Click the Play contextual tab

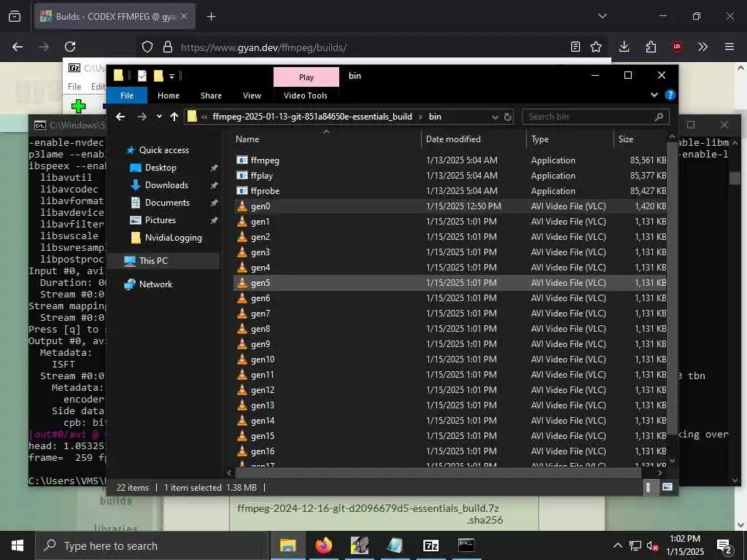point(306,77)
